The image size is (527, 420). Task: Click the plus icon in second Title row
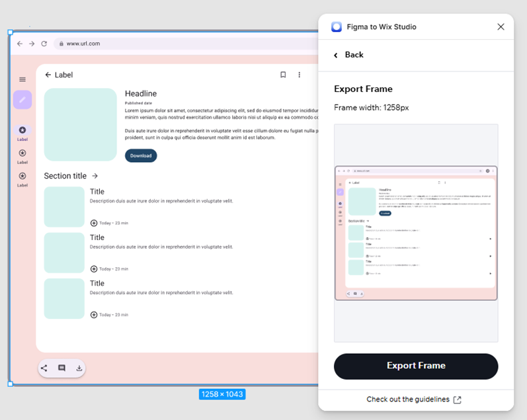94,269
